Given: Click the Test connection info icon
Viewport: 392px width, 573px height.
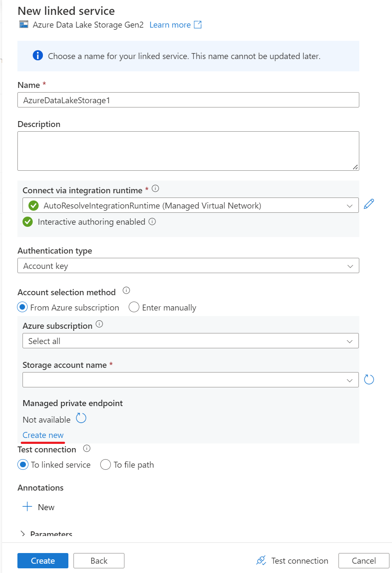Looking at the screenshot, I should [x=86, y=449].
